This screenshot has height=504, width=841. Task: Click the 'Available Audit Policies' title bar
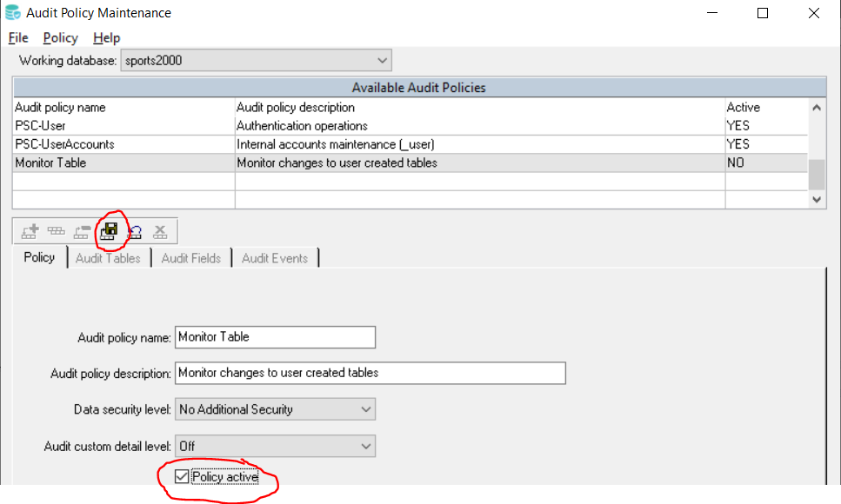pyautogui.click(x=419, y=88)
